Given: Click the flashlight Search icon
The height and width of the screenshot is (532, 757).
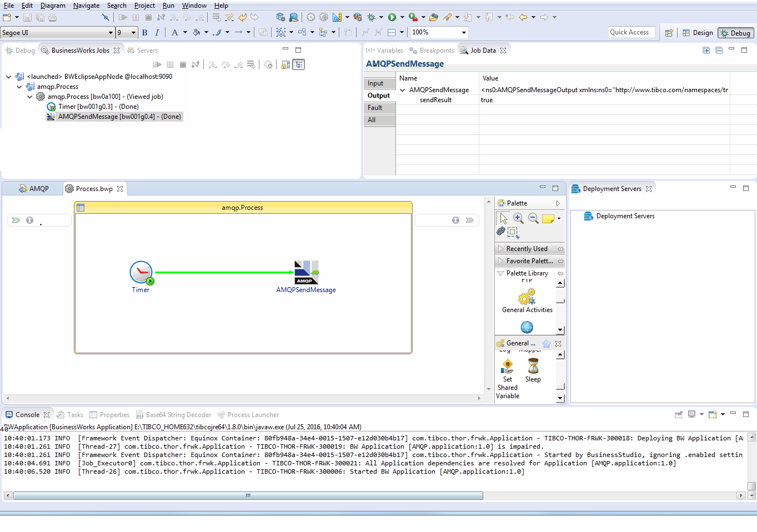Looking at the screenshot, I should point(447,18).
